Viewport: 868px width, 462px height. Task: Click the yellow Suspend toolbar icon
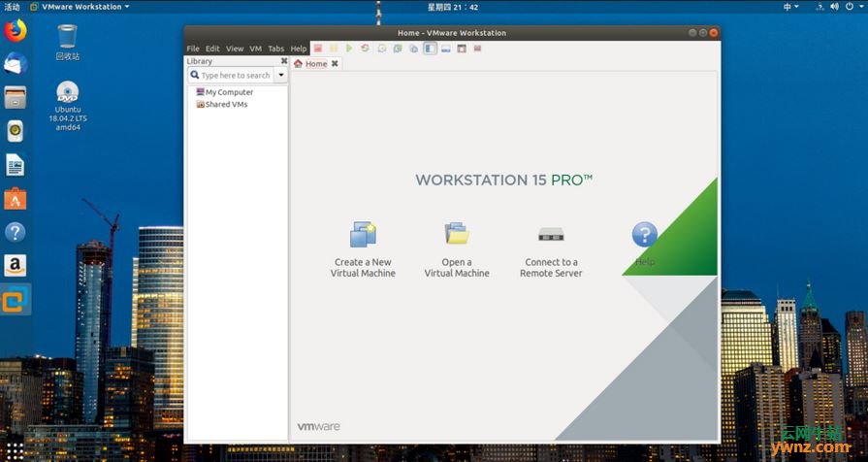point(334,49)
